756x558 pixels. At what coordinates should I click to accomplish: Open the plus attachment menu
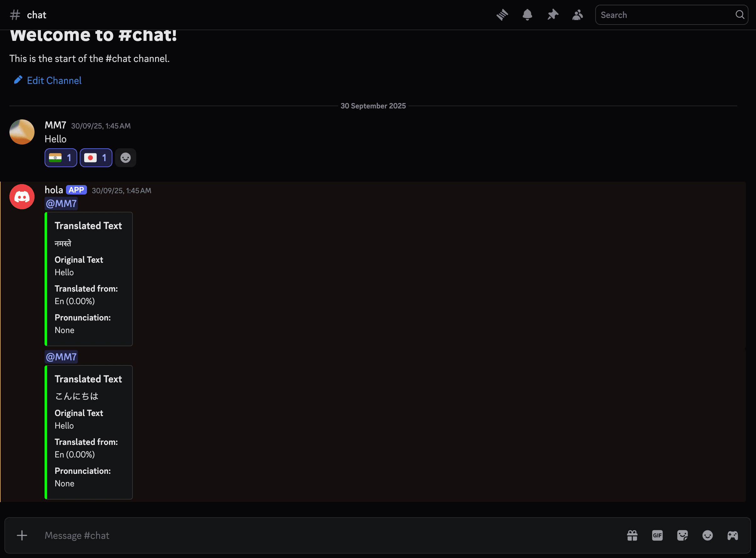[x=22, y=535]
